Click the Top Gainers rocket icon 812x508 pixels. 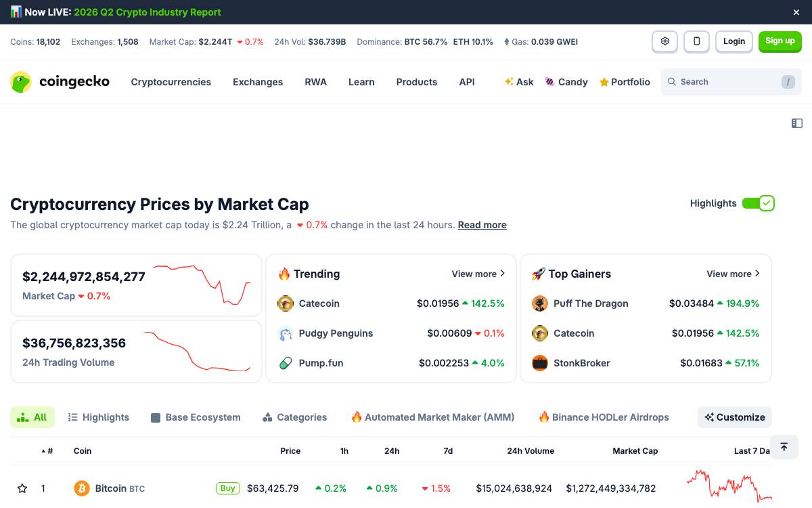point(538,274)
